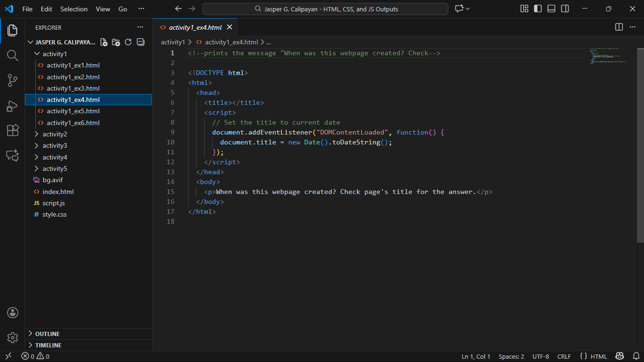Click the Split Editor Right icon
This screenshot has height=362, width=644.
click(x=619, y=27)
